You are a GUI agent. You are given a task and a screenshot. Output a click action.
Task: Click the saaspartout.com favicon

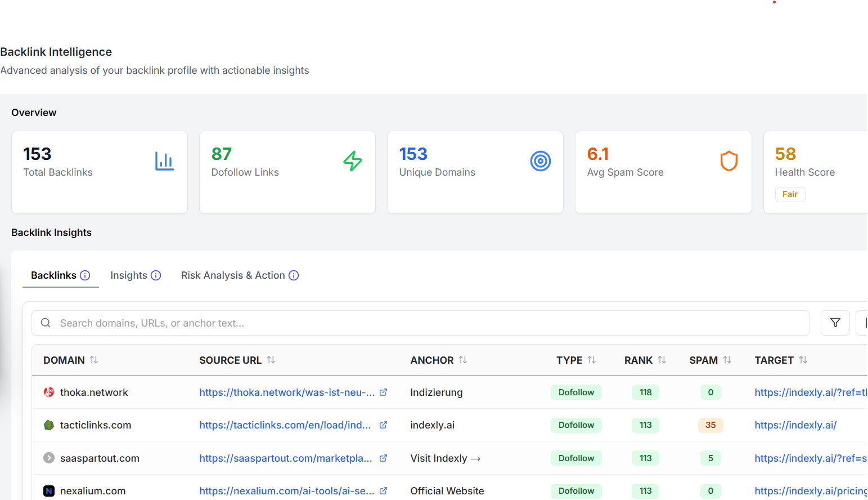(49, 458)
